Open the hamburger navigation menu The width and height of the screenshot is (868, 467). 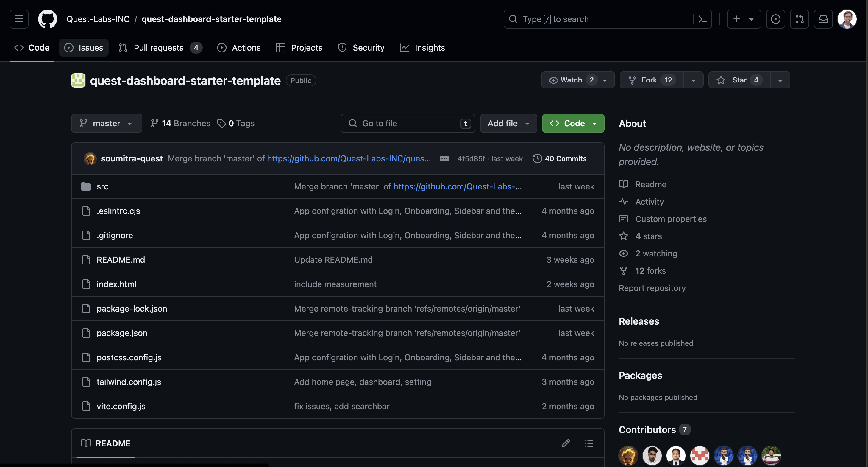[x=19, y=19]
